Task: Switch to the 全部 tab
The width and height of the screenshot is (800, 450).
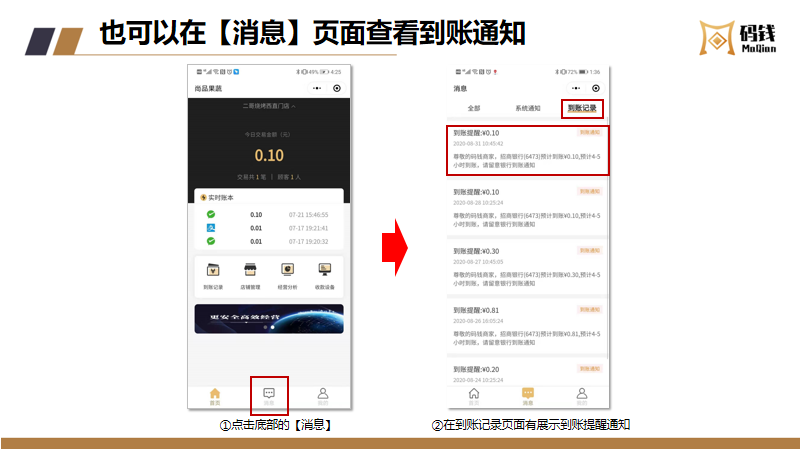Action: click(x=474, y=108)
